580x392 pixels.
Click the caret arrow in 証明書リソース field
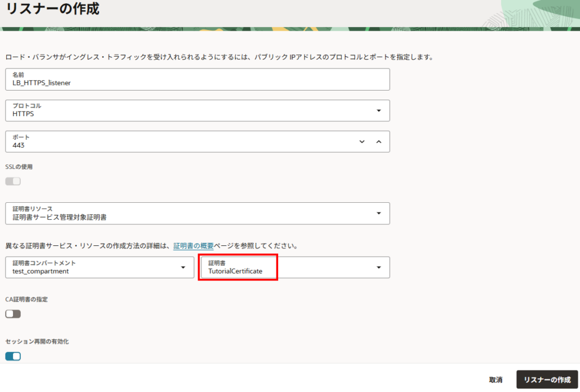378,213
